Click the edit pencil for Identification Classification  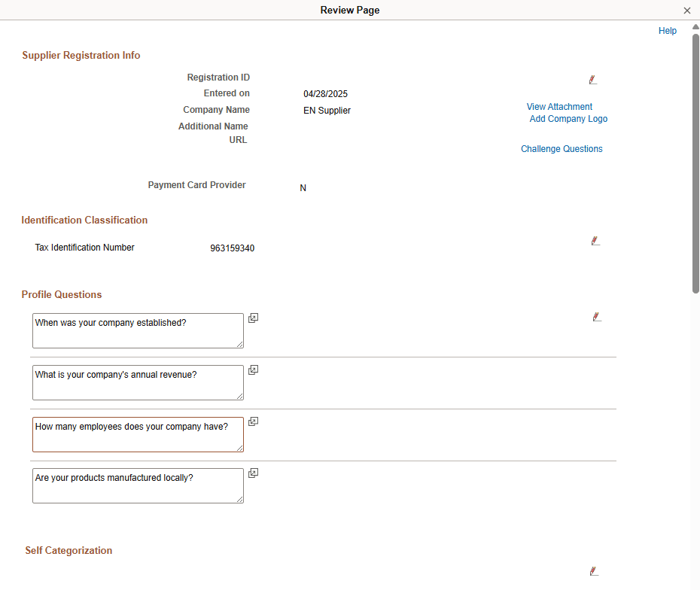coord(595,240)
